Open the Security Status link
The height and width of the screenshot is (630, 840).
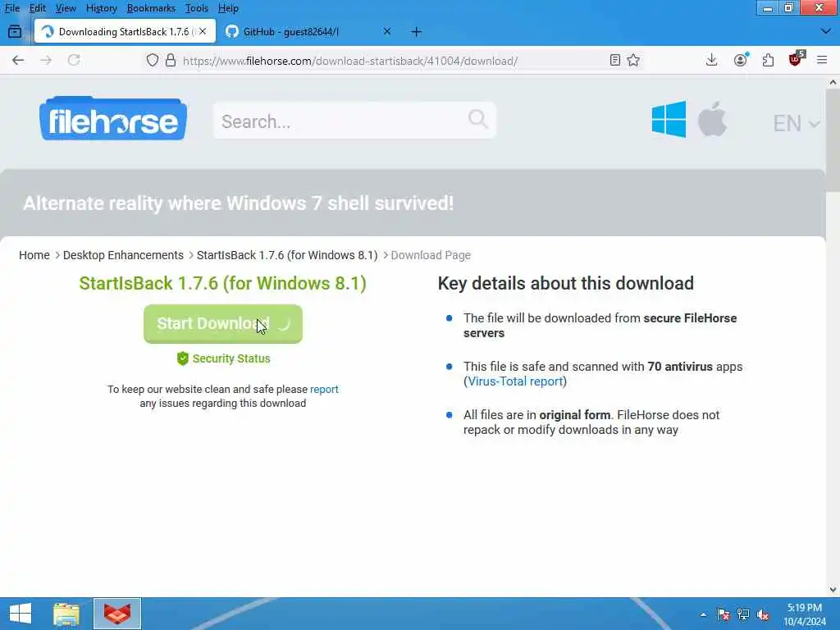(231, 358)
